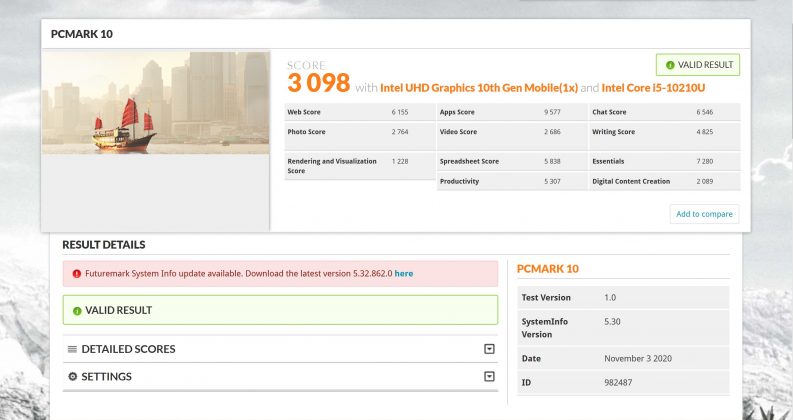793x420 pixels.
Task: Click the junk boat benchmark thumbnail image
Action: point(155,103)
